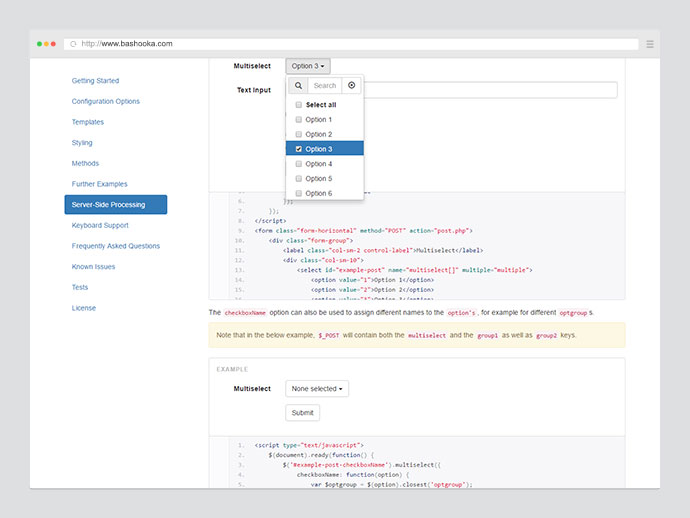The height and width of the screenshot is (518, 690).
Task: Open the None selected multiselect dropdown
Action: (x=317, y=389)
